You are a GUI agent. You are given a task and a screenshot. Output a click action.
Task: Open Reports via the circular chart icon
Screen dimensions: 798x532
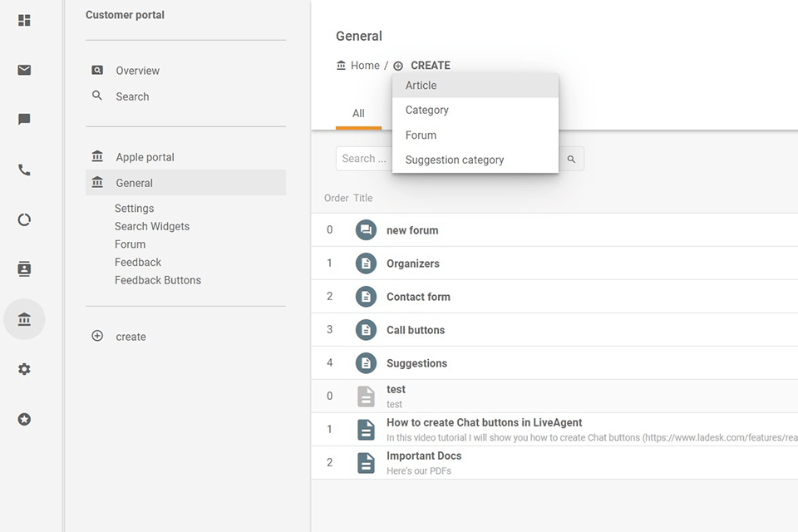point(24,219)
